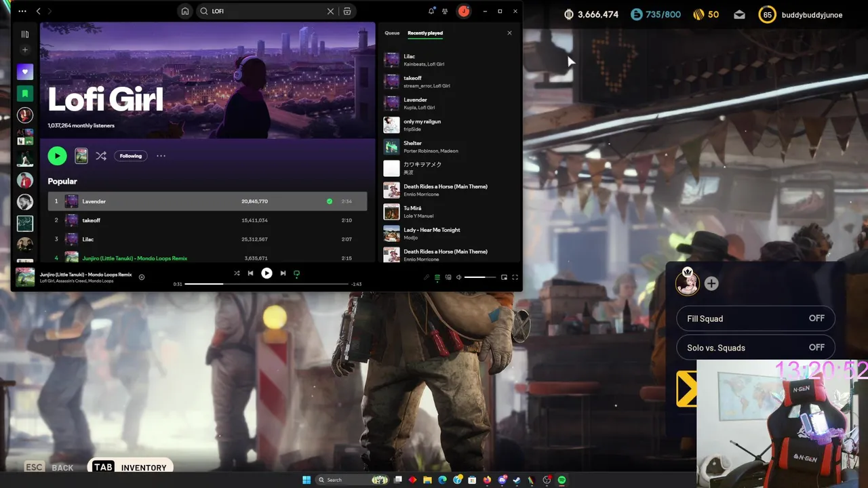
Task: Go back in Spotify navigation
Action: point(38,11)
